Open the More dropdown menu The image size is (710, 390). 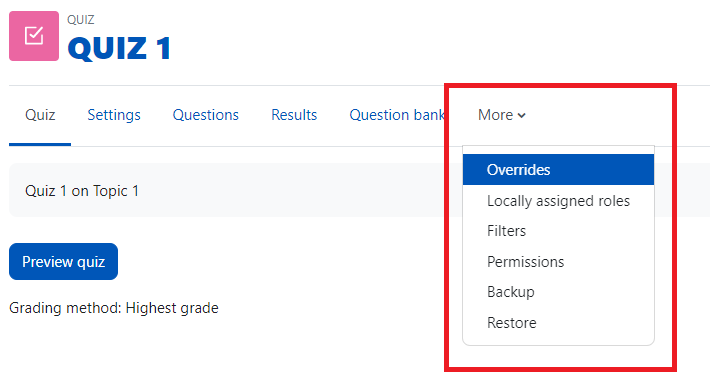[502, 115]
